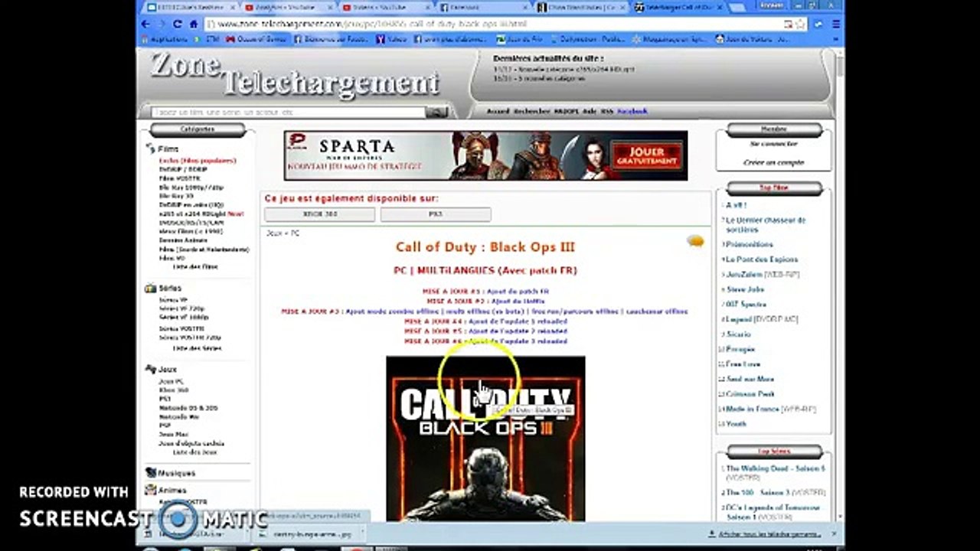Open the Sicario top film link
This screenshot has height=551, width=980.
[739, 334]
